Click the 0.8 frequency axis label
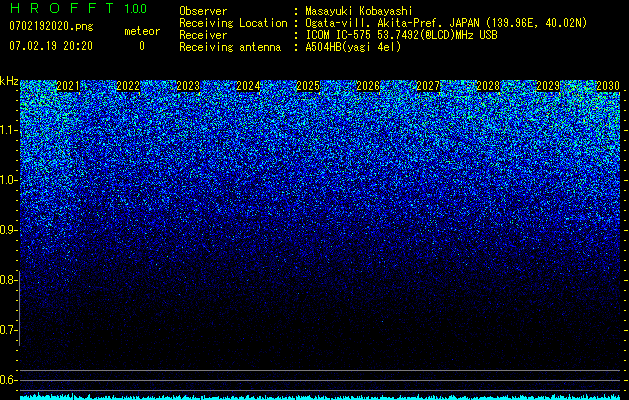The height and width of the screenshot is (400, 629). click(x=8, y=280)
